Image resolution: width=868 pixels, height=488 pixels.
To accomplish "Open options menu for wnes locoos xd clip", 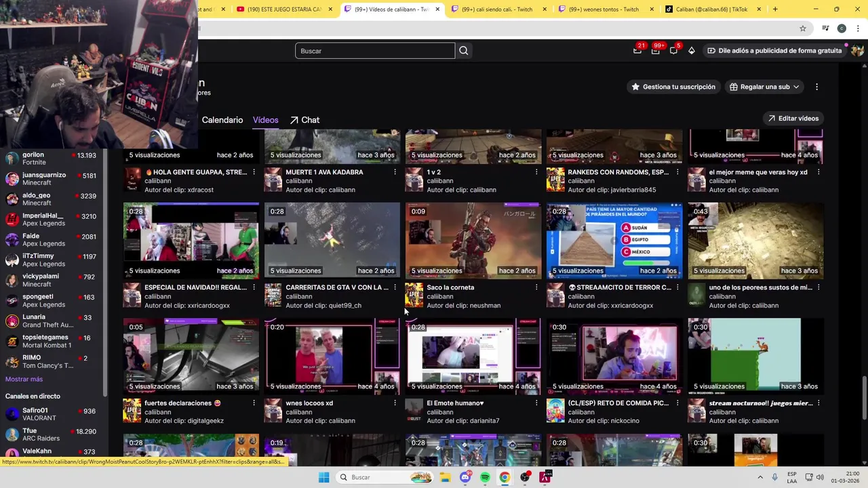I will [x=395, y=403].
